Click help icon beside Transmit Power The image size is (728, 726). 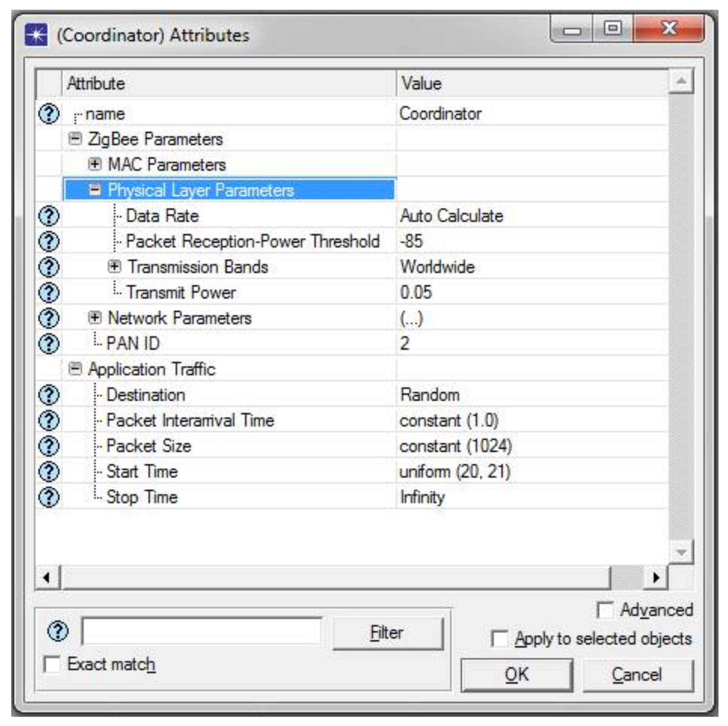49,293
